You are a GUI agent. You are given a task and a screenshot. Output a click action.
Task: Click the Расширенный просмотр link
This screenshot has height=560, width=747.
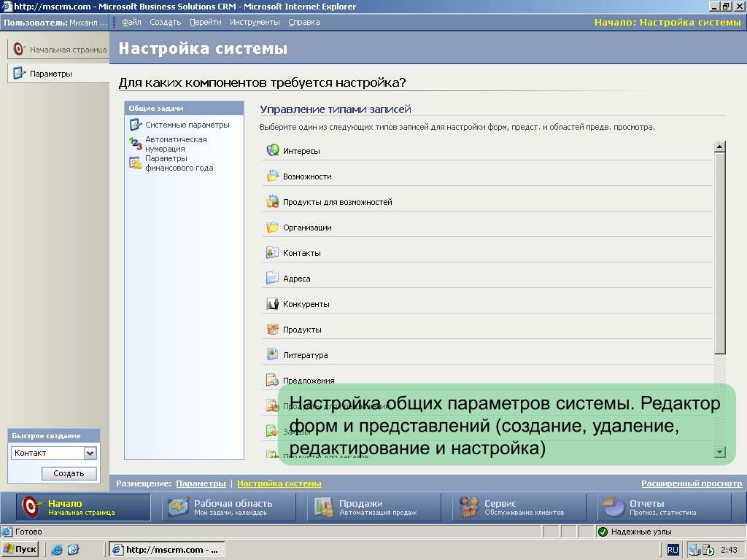692,483
